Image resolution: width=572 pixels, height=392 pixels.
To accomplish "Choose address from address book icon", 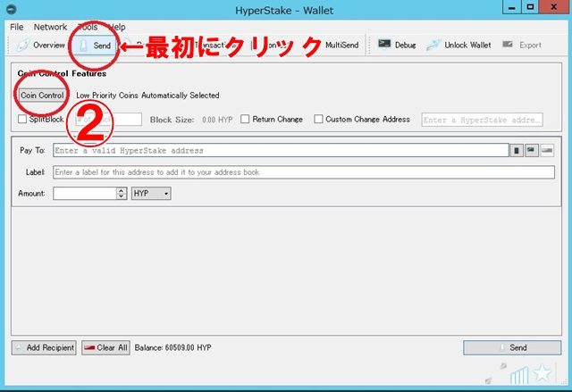I will (x=517, y=151).
